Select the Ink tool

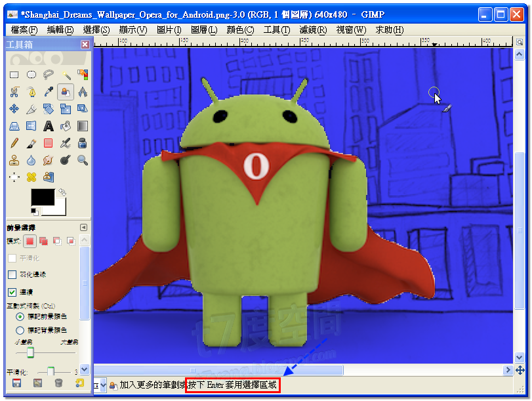pyautogui.click(x=83, y=143)
